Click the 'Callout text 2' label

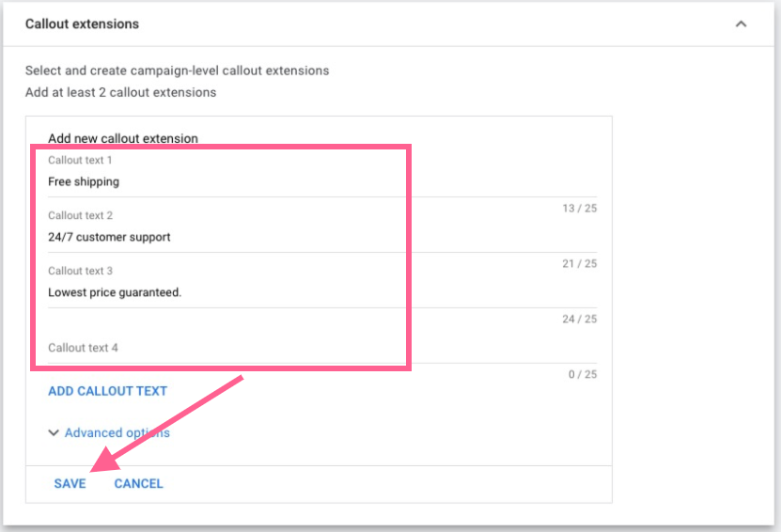(80, 216)
